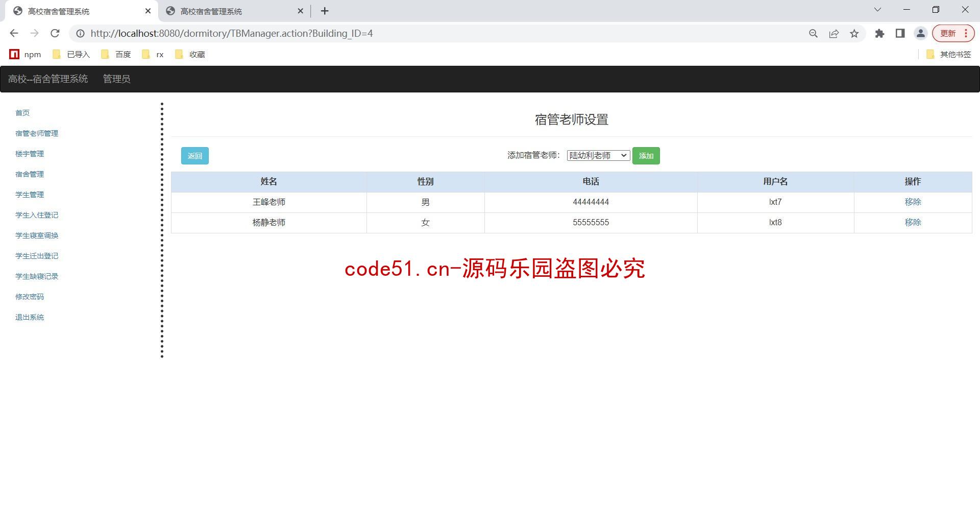Open a new browser tab

click(325, 11)
